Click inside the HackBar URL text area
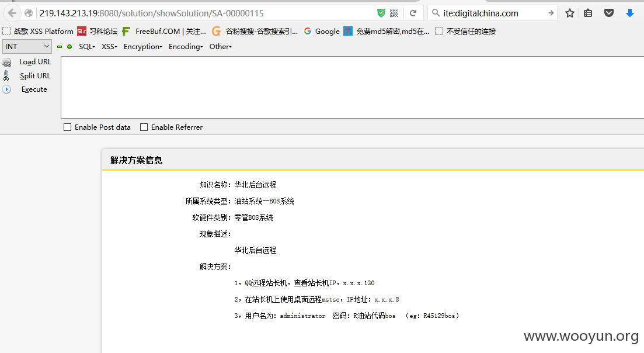 [353, 88]
